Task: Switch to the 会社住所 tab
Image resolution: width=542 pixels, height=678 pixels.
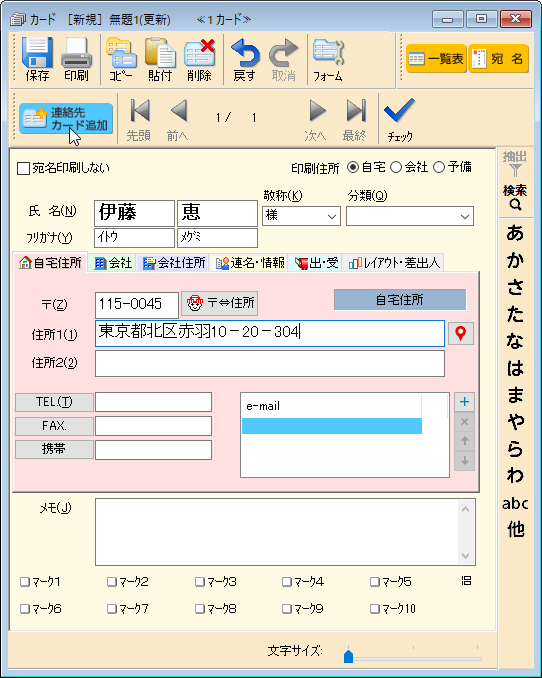Action: pyautogui.click(x=174, y=263)
